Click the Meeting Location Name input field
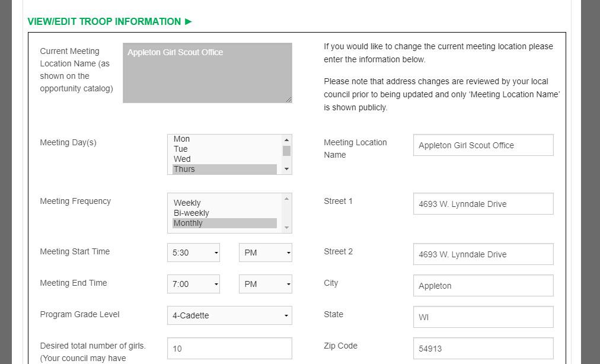Viewport: 600px width, 364px height. pyautogui.click(x=483, y=145)
